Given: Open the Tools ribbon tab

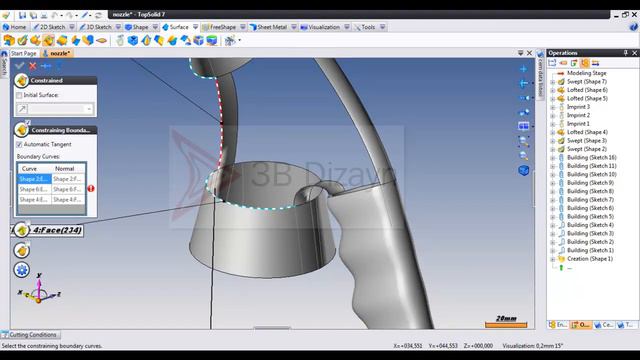Looking at the screenshot, I should click(x=364, y=27).
